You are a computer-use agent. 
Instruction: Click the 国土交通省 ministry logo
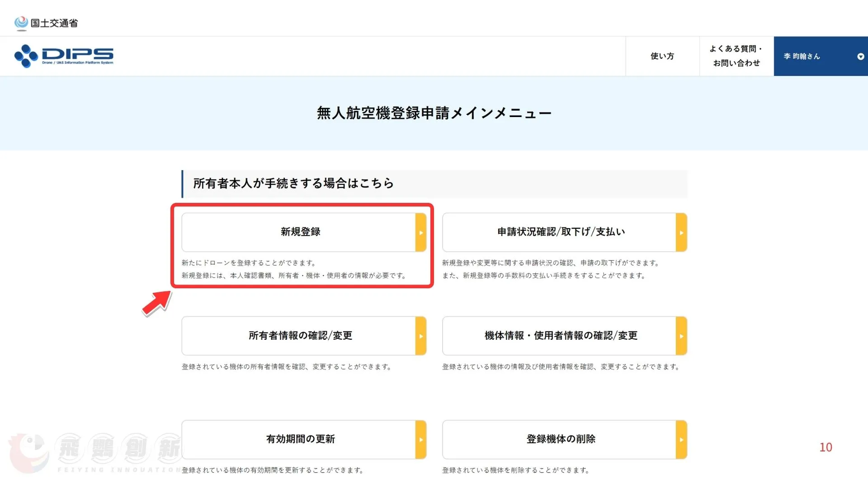pyautogui.click(x=46, y=23)
